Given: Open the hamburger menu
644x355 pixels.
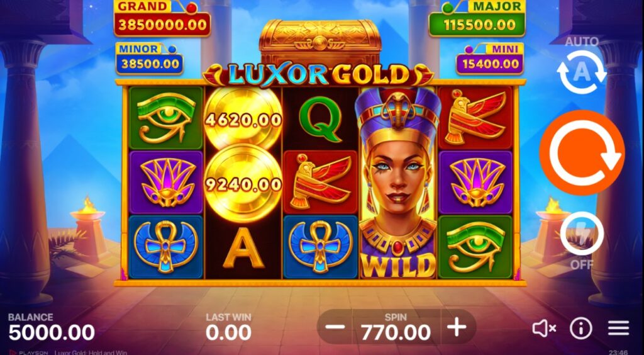Looking at the screenshot, I should pyautogui.click(x=619, y=328).
